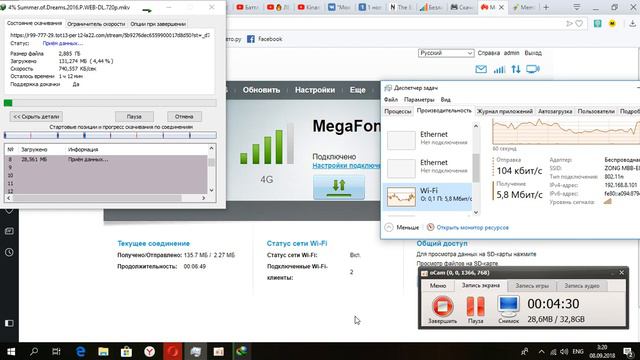Viewport: 640px width, 360px height.
Task: Open the browser sidebar history clock icon
Action: pyautogui.click(x=9, y=252)
